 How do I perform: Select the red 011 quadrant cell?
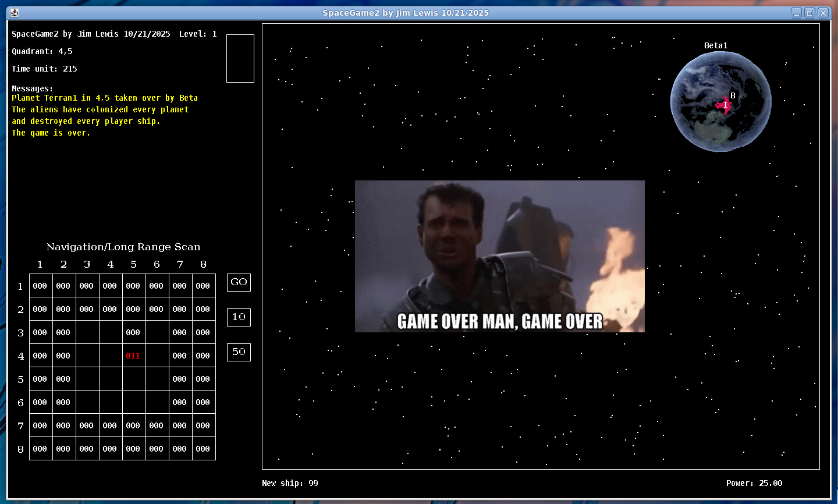click(x=133, y=356)
